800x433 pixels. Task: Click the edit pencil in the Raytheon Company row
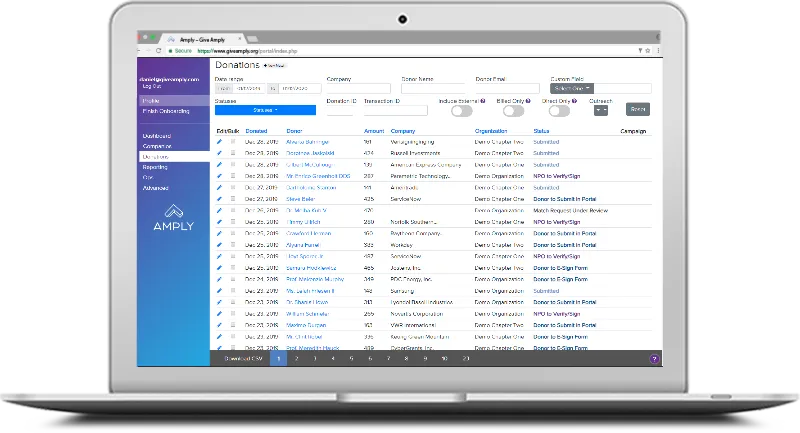219,233
